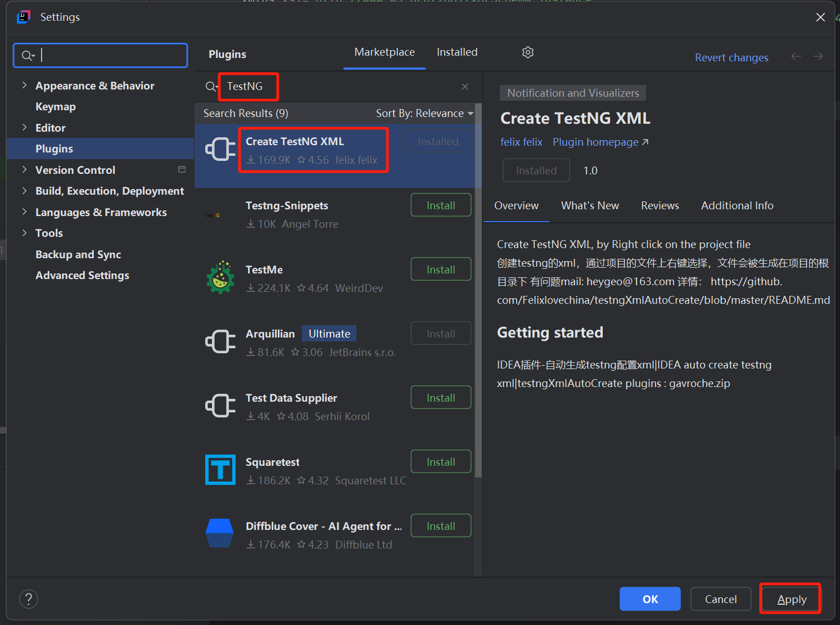Open the Additional Info tab
This screenshot has width=840, height=625.
pos(737,206)
